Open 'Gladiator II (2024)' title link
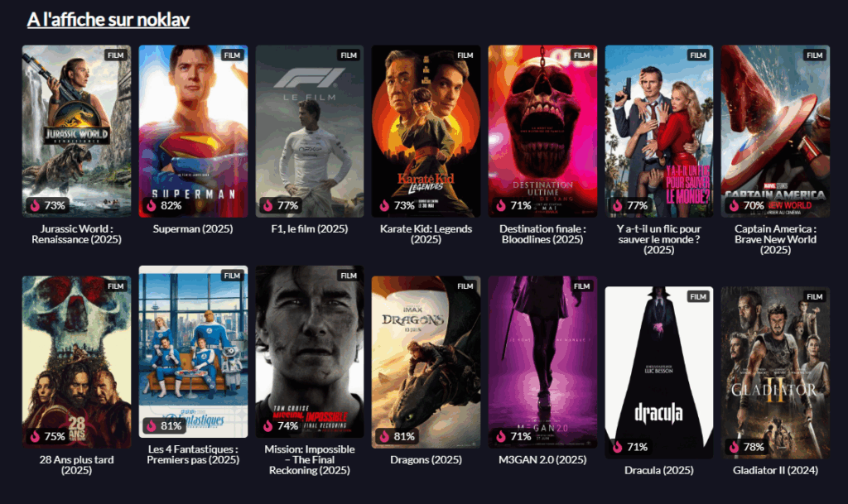This screenshot has height=504, width=848. (775, 470)
